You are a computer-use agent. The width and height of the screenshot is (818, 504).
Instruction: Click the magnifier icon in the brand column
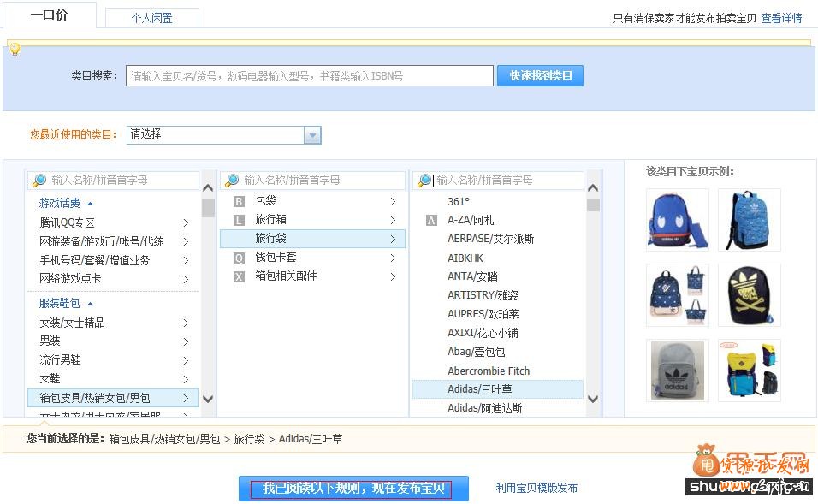point(423,181)
